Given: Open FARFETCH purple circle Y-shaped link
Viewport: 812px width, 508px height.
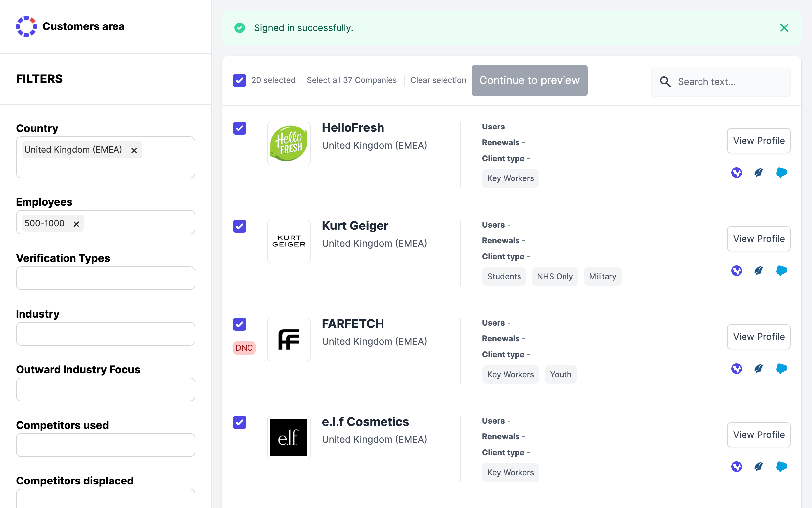Looking at the screenshot, I should click(736, 369).
